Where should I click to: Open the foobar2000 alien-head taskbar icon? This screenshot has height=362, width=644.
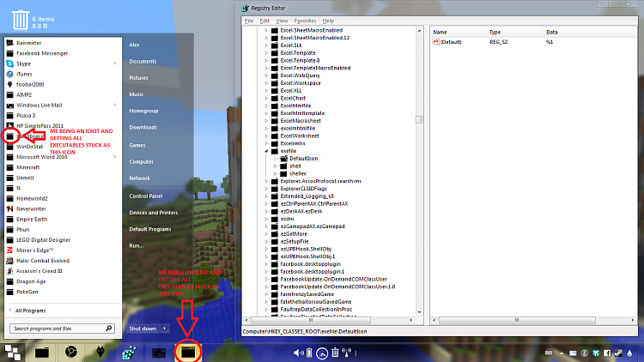100,352
